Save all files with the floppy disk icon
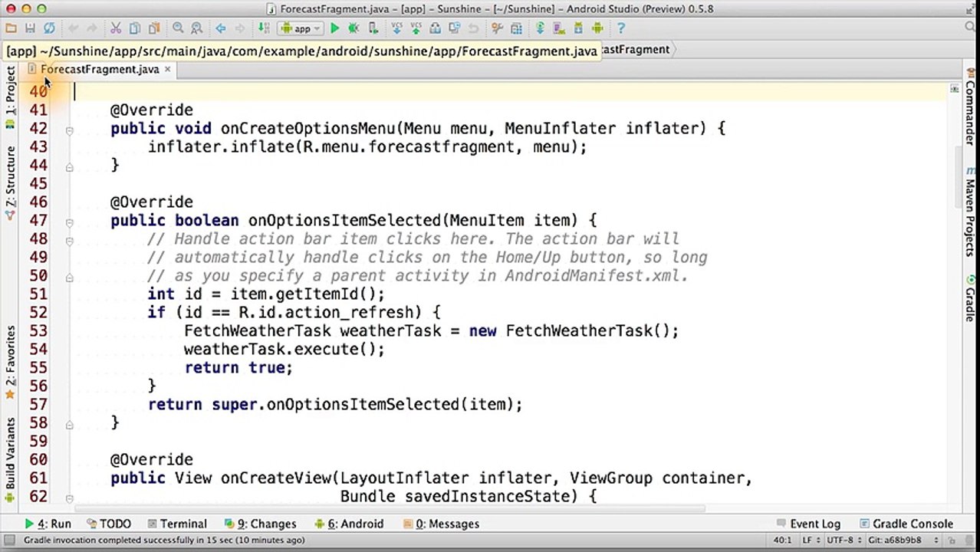Viewport: 980px width, 552px height. click(x=30, y=28)
